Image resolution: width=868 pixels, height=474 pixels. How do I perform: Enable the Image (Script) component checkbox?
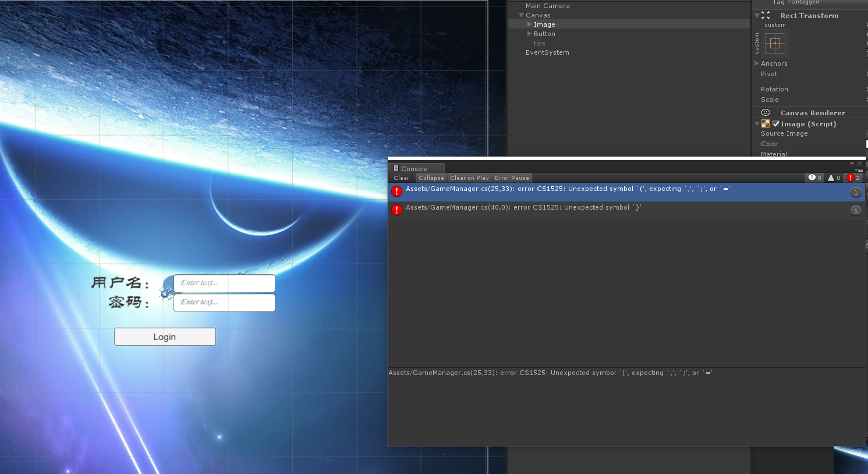[x=775, y=123]
